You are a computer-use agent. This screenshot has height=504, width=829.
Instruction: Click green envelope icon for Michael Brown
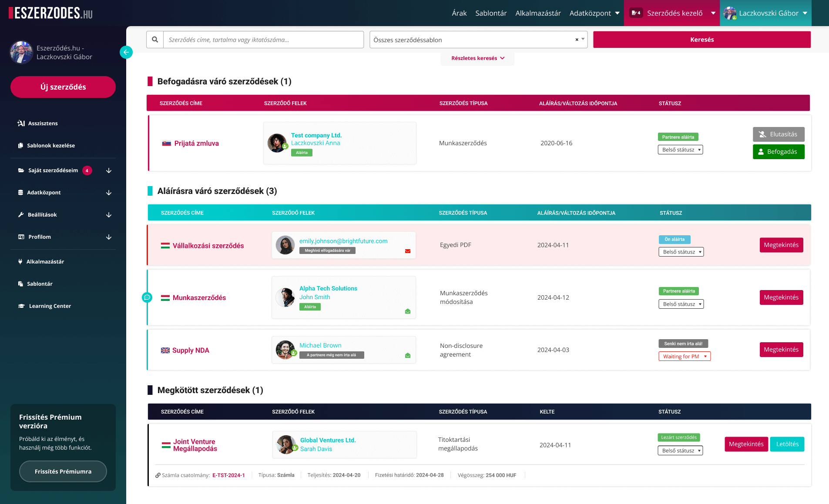(408, 355)
